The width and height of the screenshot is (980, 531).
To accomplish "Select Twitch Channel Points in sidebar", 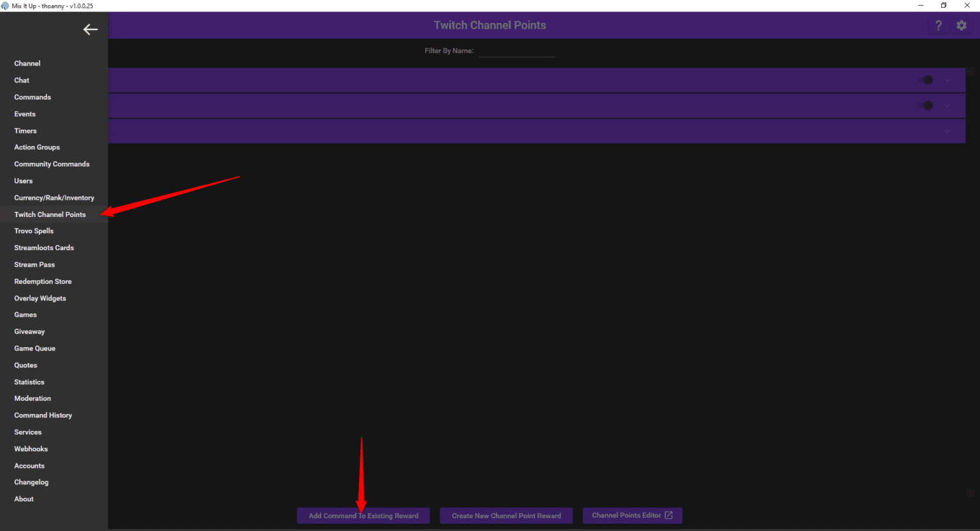I will 50,214.
